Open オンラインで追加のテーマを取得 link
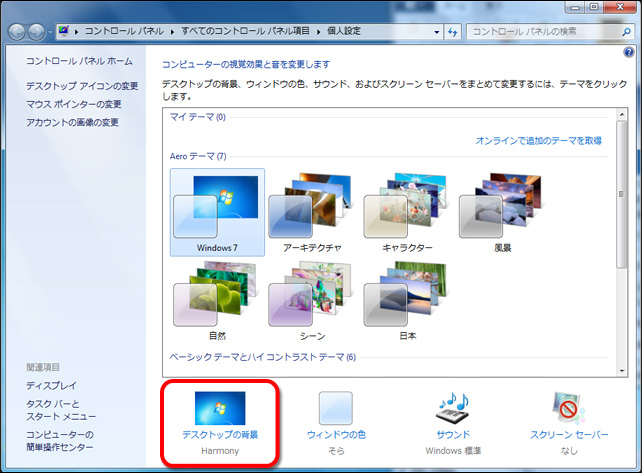 click(x=538, y=141)
